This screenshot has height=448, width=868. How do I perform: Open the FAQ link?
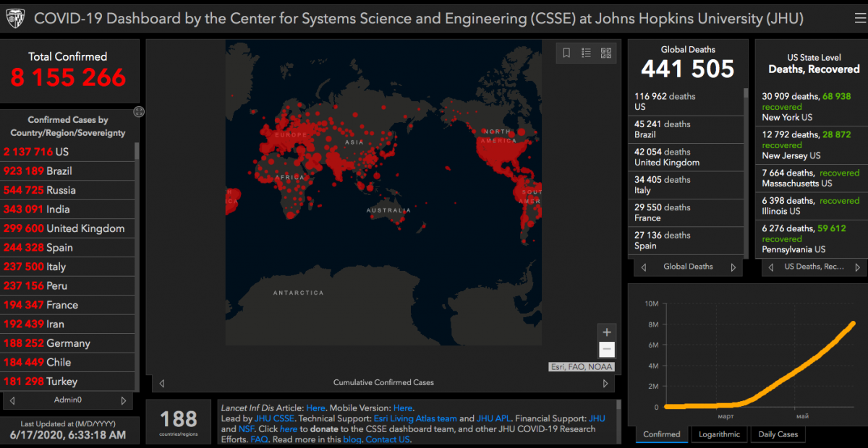[259, 439]
